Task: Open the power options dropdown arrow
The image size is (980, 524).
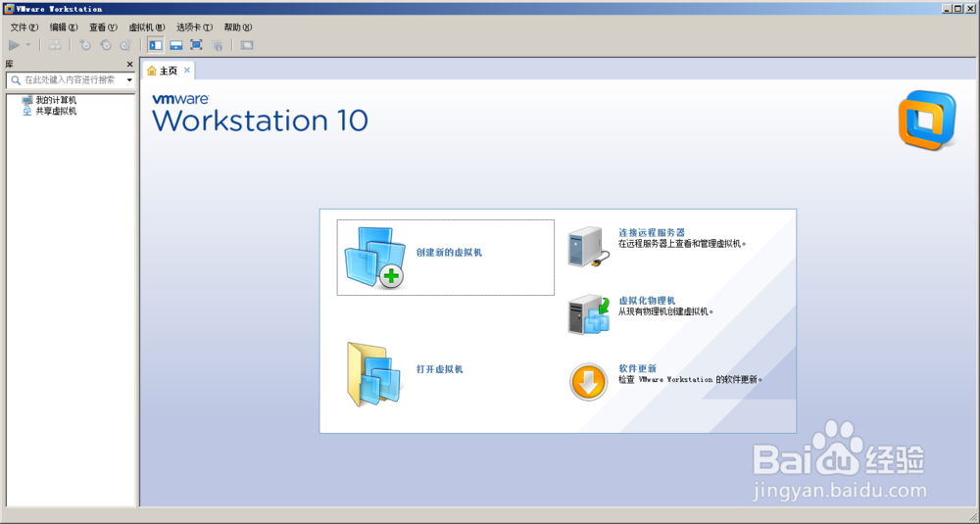Action: point(28,45)
